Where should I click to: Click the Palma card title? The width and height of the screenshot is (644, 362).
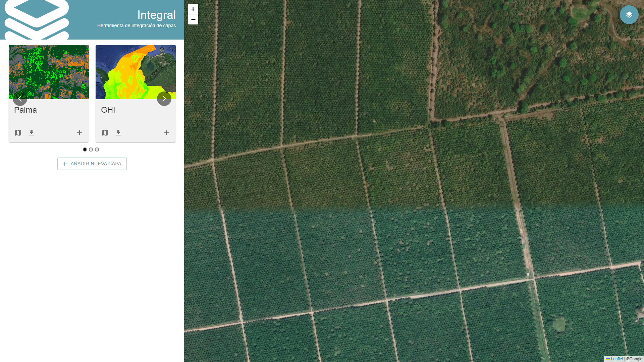click(25, 110)
